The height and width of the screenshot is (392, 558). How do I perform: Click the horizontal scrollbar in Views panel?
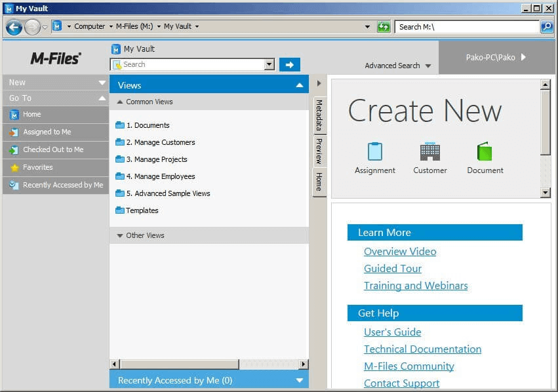(x=179, y=364)
